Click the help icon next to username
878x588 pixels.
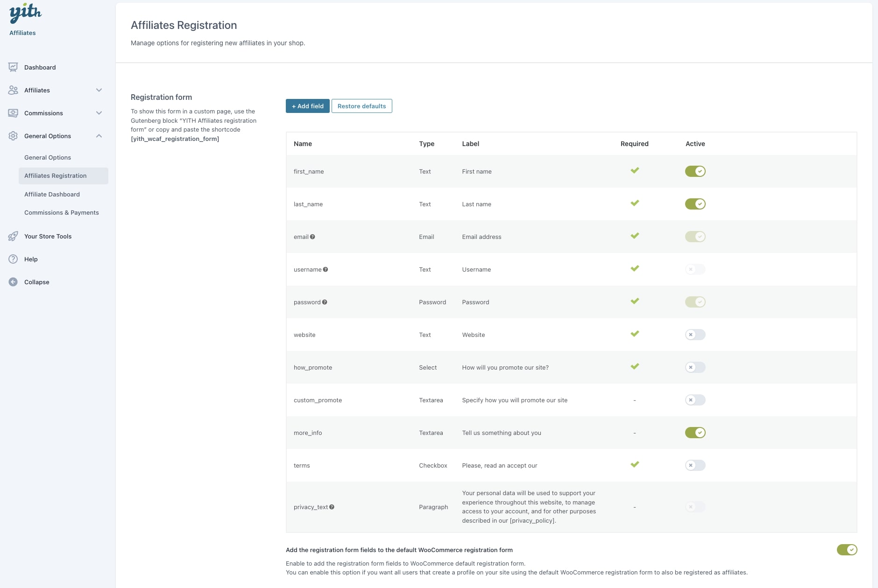(x=326, y=269)
